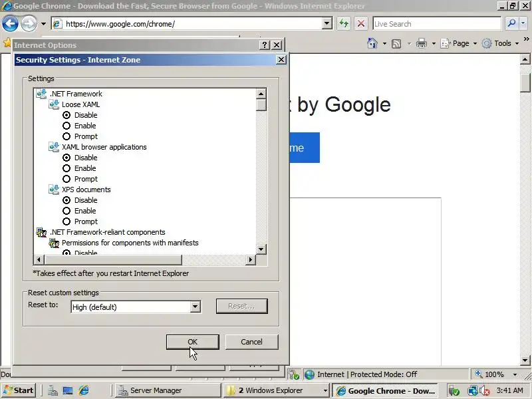This screenshot has width=532, height=399.
Task: Select Disable under XAML browser applications
Action: coord(66,158)
